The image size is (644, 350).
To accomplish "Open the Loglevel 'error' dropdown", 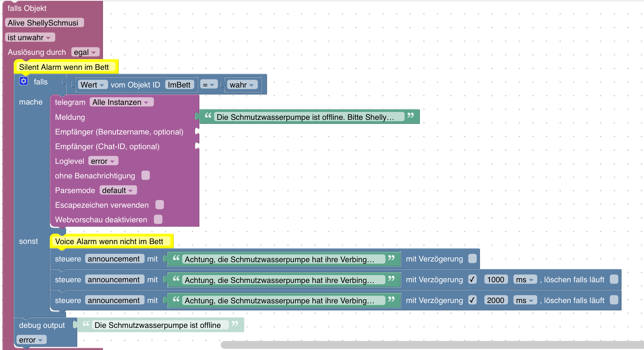I will (x=103, y=161).
